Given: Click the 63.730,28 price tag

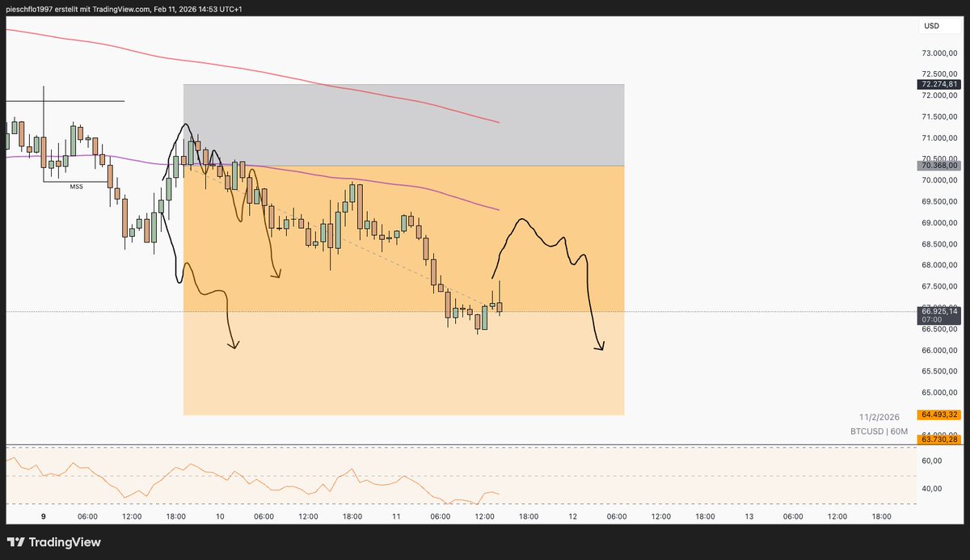Looking at the screenshot, I should (x=938, y=439).
